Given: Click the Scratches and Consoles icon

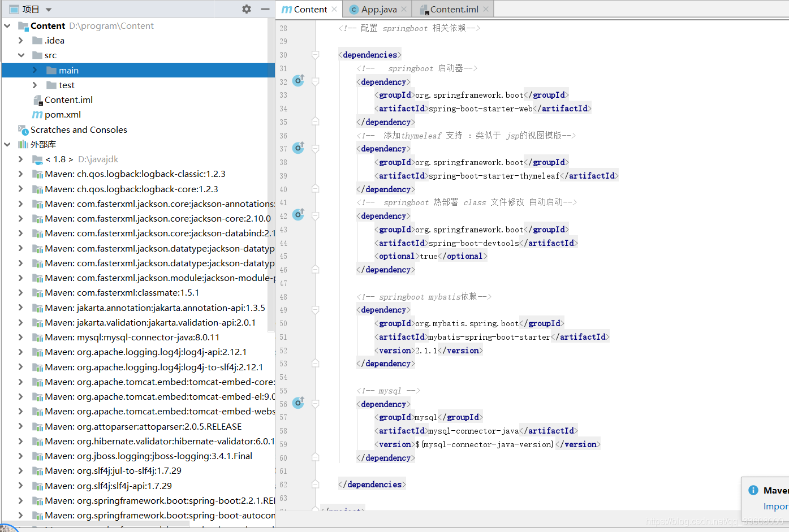Looking at the screenshot, I should pos(23,129).
